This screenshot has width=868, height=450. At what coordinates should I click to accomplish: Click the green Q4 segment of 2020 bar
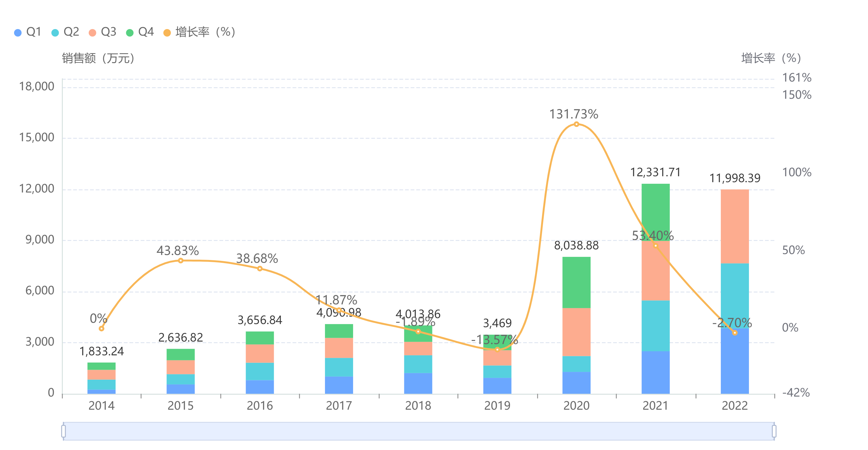tap(576, 282)
